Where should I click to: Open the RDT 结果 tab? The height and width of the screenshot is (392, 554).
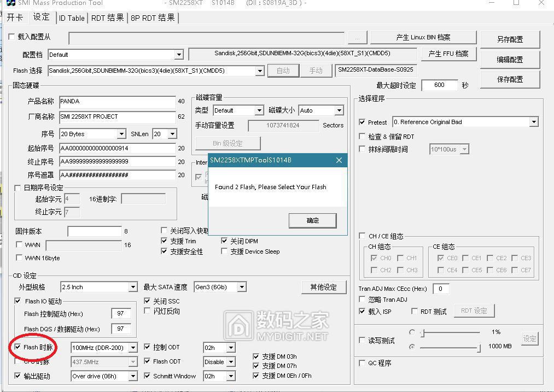pyautogui.click(x=107, y=18)
